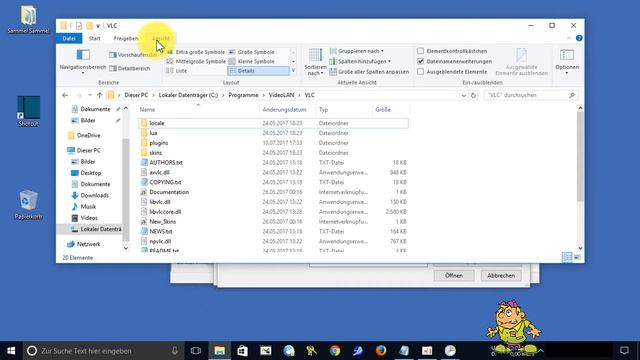Choose Extra große Symbole layout
The image size is (640, 360).
[196, 52]
